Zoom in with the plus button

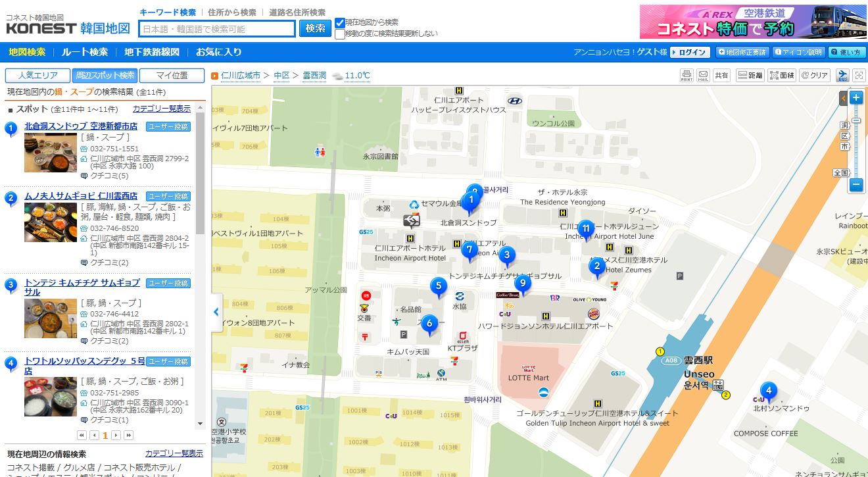[x=856, y=98]
